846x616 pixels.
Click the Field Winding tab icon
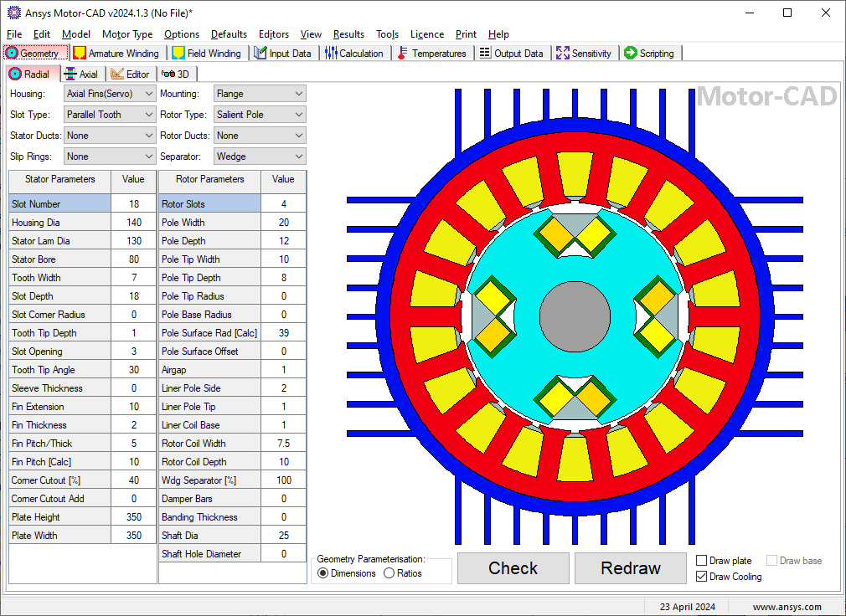[178, 53]
